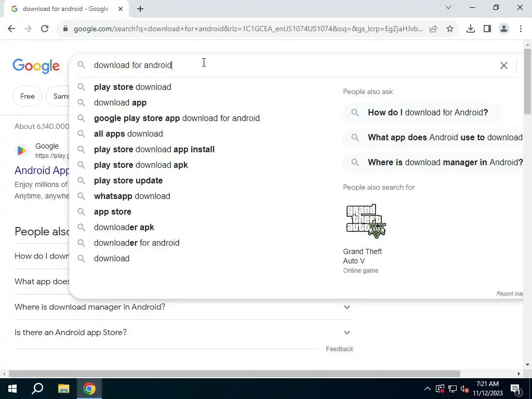Show hidden system tray icons

(428, 389)
